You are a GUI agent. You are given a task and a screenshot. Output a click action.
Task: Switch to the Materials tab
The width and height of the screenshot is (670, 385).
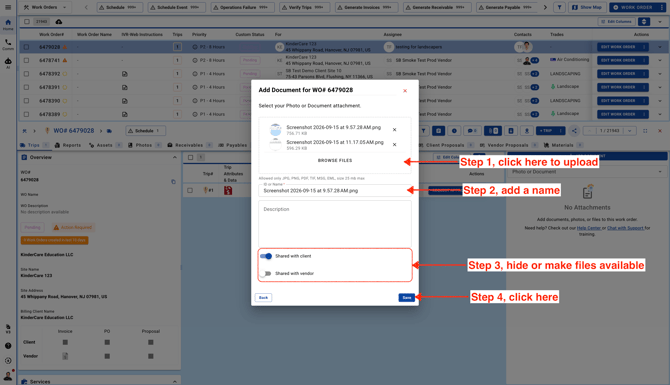[562, 145]
